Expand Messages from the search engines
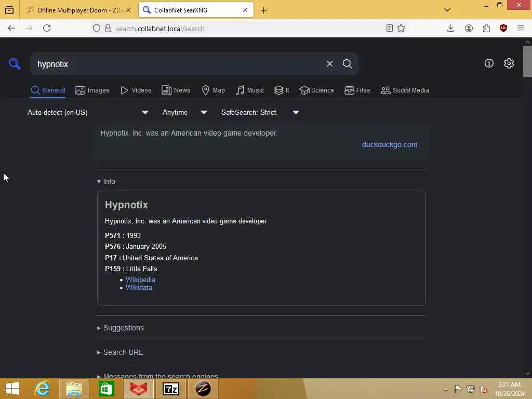This screenshot has width=532, height=399. pyautogui.click(x=158, y=376)
